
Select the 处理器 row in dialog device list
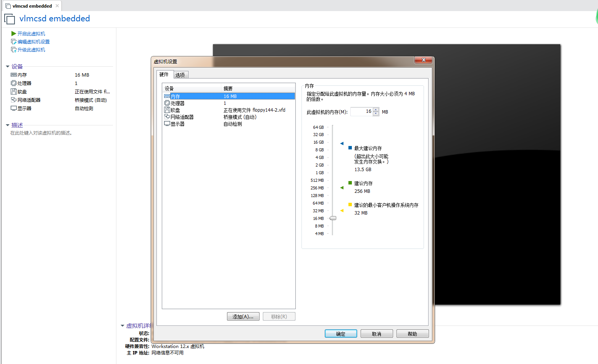pos(229,103)
